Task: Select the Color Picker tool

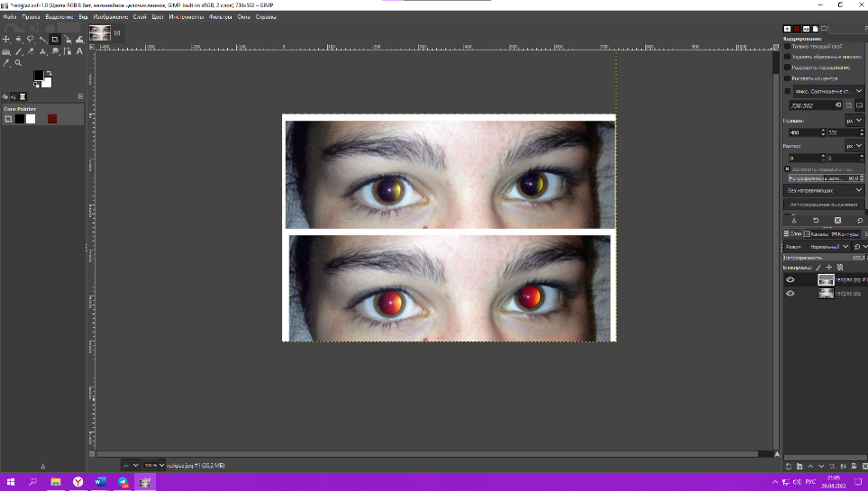Action: [x=6, y=63]
